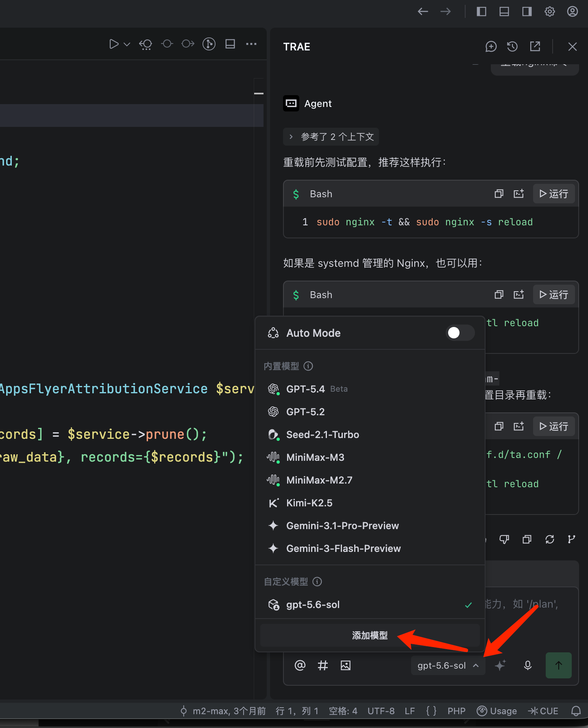The height and width of the screenshot is (728, 588).
Task: Select Gemini-3-Flash-Preview model
Action: [x=370, y=548]
